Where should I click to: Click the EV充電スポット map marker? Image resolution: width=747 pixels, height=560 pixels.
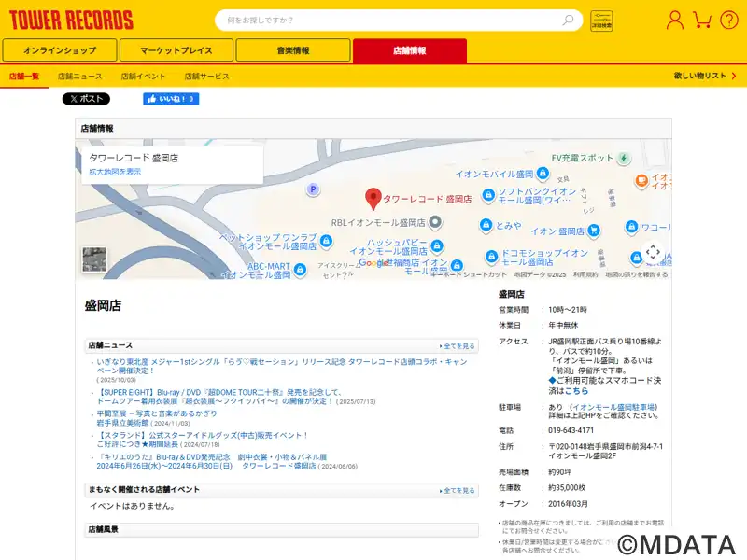623,158
